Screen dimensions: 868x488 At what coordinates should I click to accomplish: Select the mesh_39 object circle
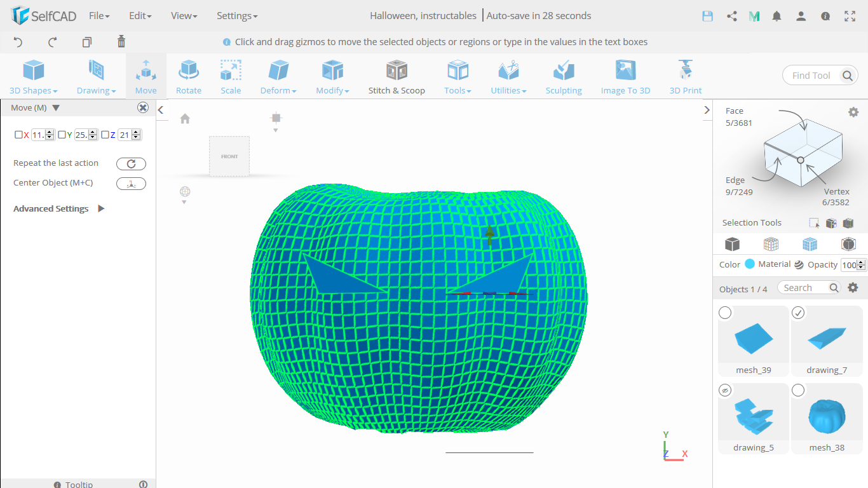(x=725, y=313)
